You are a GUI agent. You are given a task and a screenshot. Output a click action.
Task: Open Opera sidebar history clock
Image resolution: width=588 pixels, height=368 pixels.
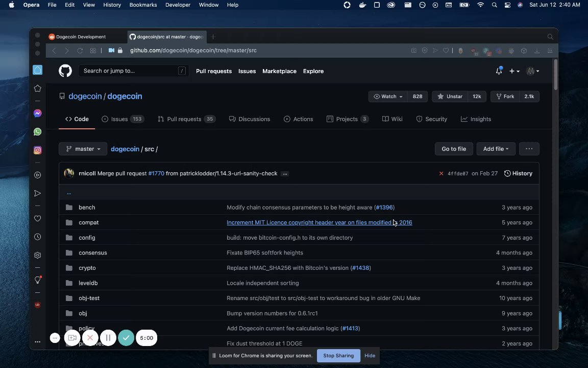(37, 237)
